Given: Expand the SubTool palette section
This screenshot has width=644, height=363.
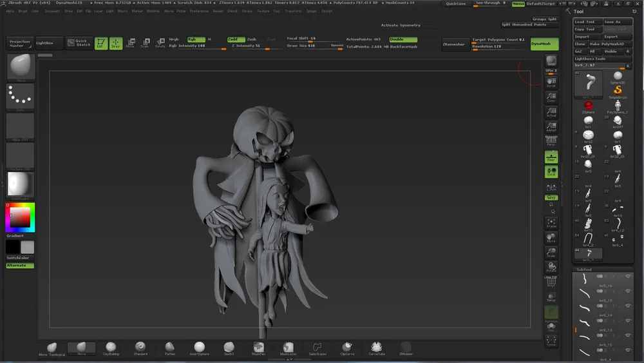Looking at the screenshot, I should pos(585,270).
